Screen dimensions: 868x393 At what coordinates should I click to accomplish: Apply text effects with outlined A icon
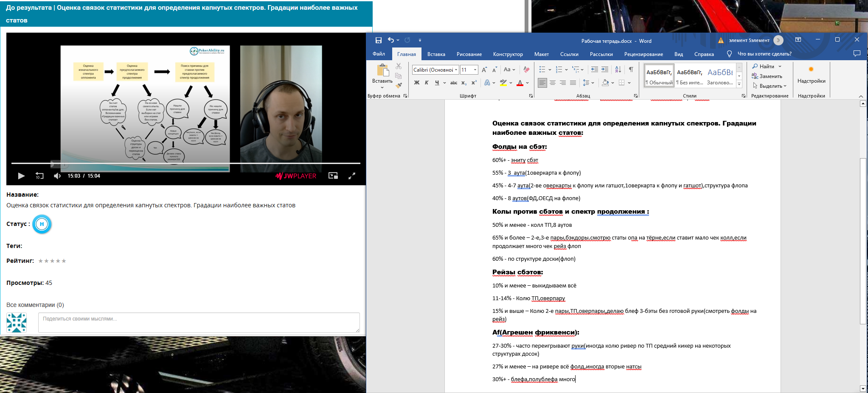[x=487, y=83]
